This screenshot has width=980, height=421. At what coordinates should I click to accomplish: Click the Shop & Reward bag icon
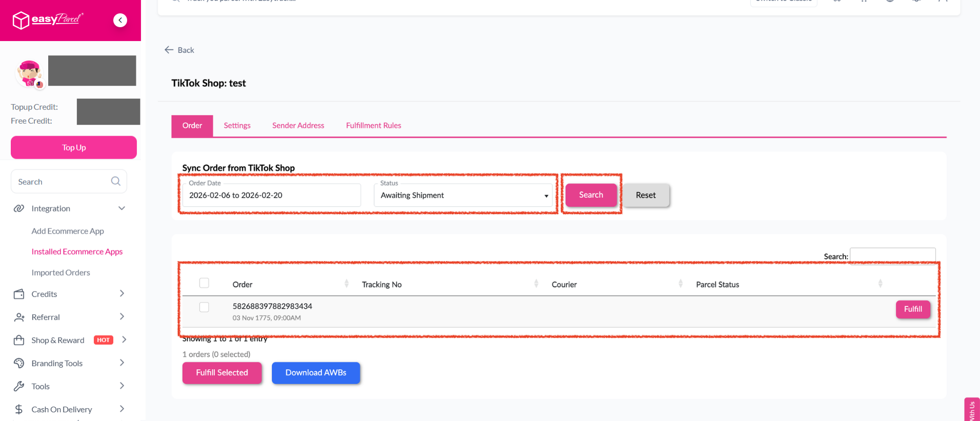tap(19, 340)
